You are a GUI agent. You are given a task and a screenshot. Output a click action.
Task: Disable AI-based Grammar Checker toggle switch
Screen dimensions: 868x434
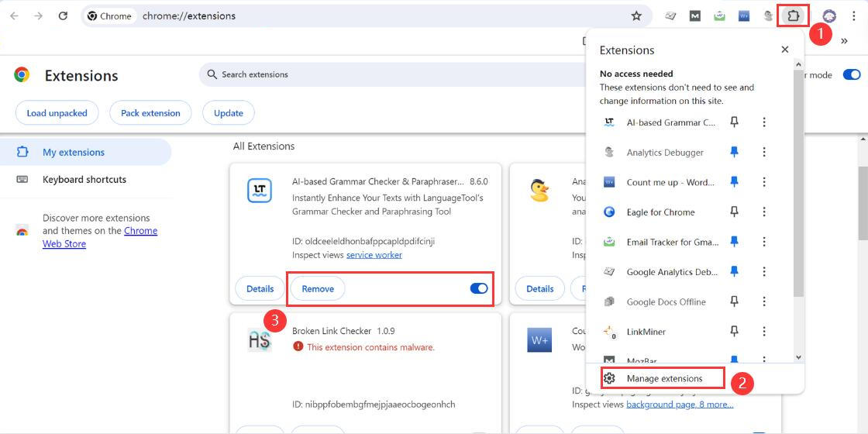(479, 288)
